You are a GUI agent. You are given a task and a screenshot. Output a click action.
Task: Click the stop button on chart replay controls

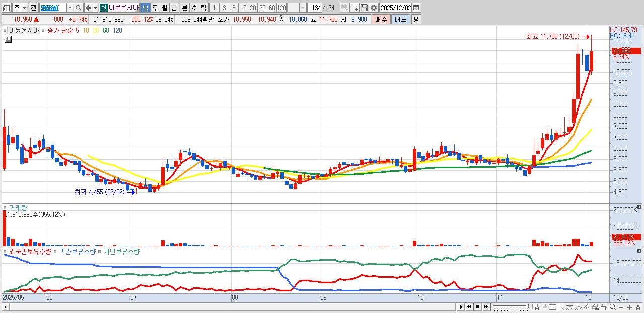pyautogui.click(x=478, y=307)
